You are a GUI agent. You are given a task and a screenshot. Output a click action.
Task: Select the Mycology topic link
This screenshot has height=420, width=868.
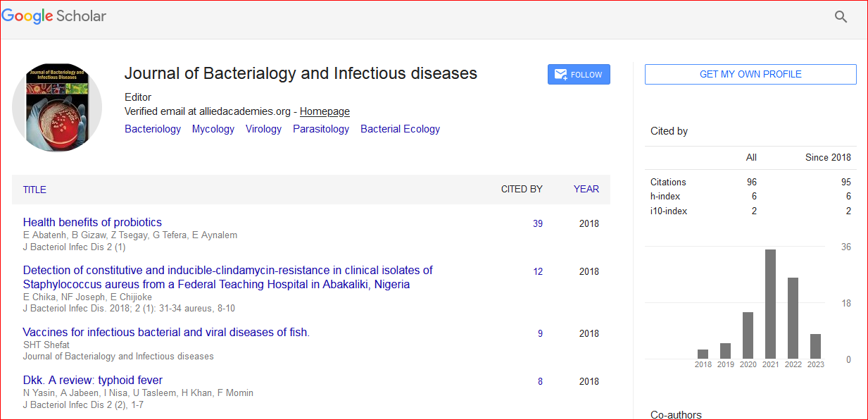[x=213, y=129]
